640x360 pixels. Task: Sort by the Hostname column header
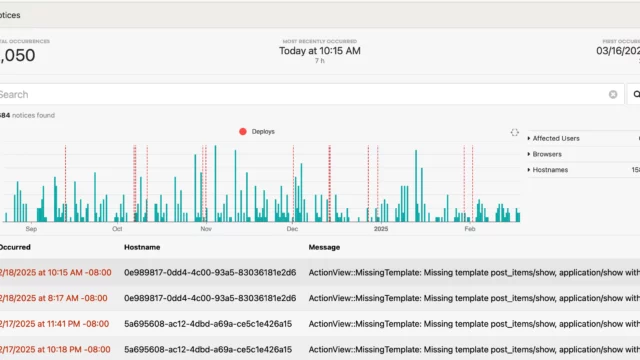142,247
